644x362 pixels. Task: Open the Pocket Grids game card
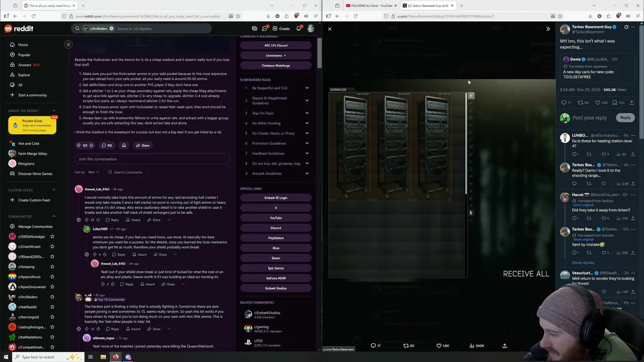click(x=32, y=124)
